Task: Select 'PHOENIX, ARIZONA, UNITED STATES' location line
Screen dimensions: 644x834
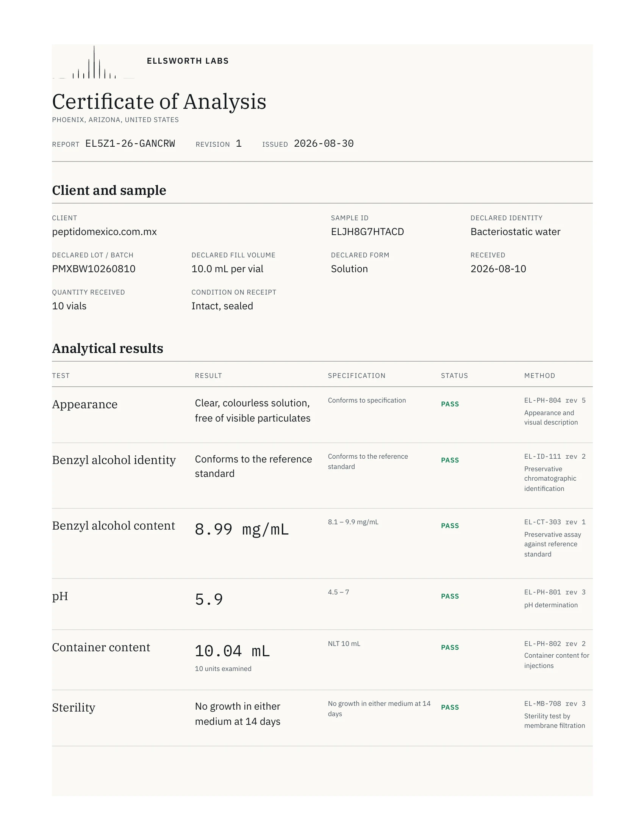Action: 115,120
